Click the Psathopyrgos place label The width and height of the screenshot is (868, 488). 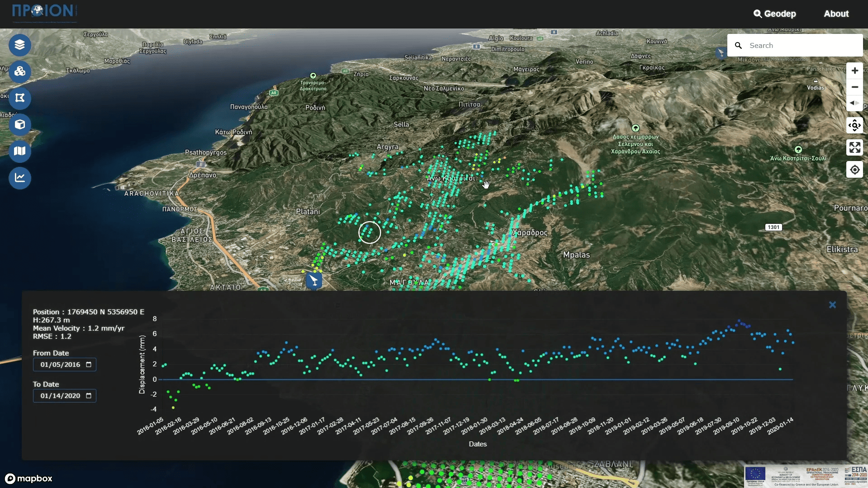[x=206, y=152]
